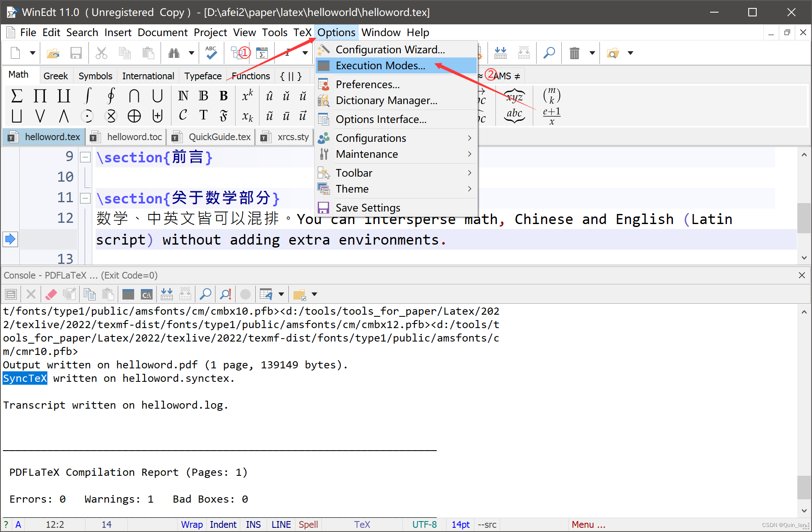Collapse the fold marker at line 9
Screen dimensions: 812x532
click(85, 157)
